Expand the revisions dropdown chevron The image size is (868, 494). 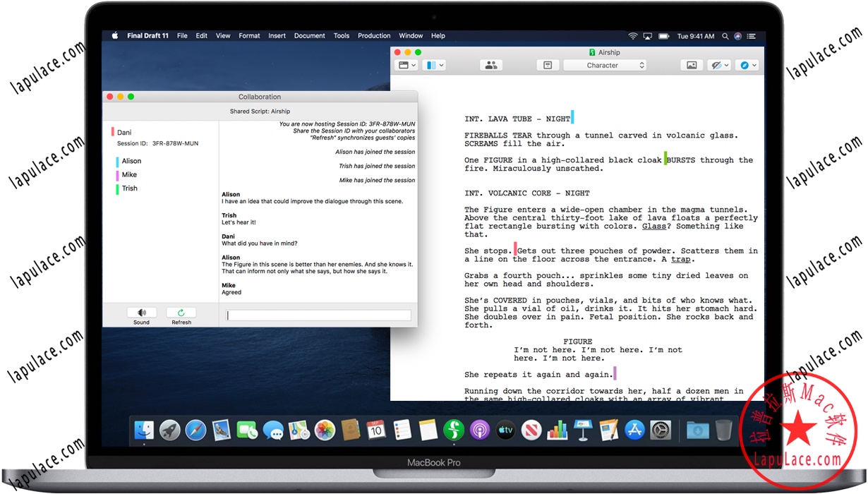click(726, 64)
